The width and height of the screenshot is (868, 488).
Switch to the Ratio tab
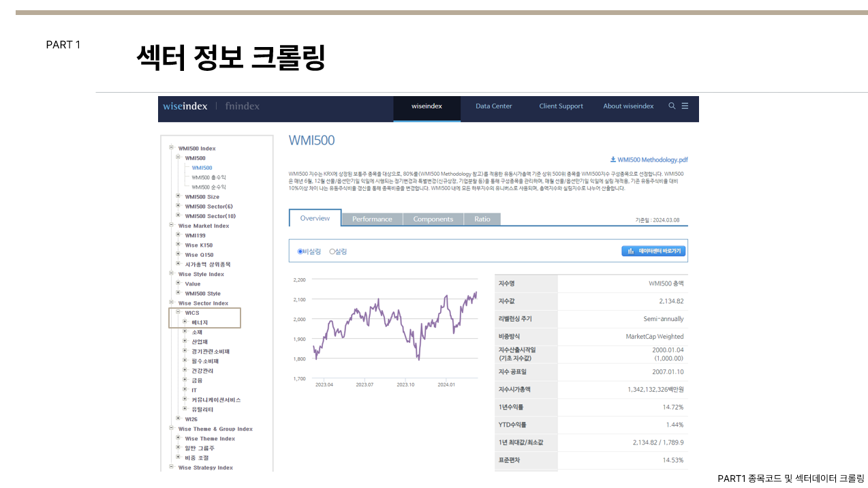482,219
